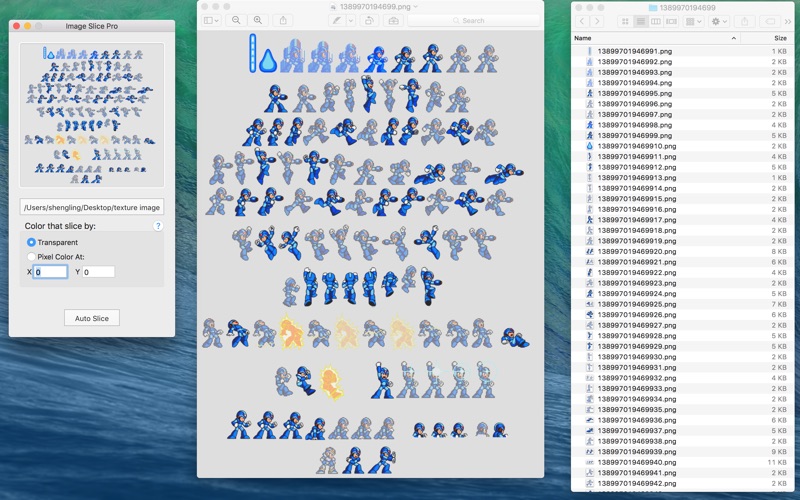This screenshot has width=800, height=500.
Task: Sort files by the Size column
Action: click(x=767, y=38)
